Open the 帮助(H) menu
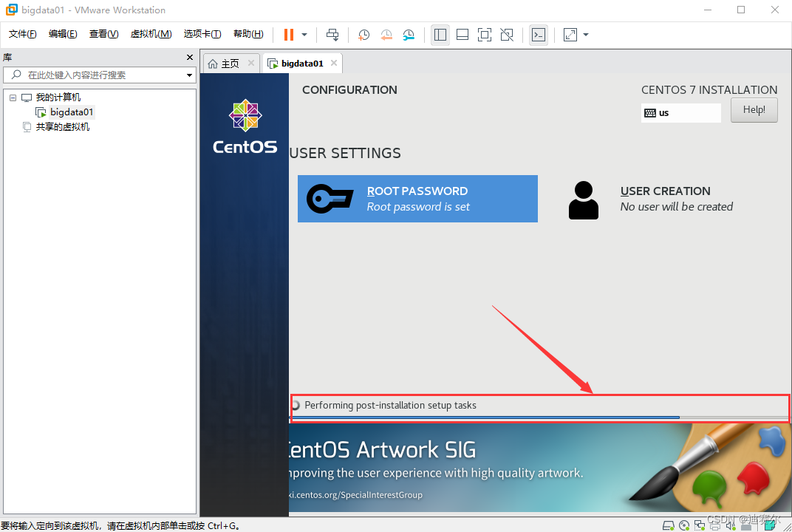The height and width of the screenshot is (532, 792). 248,34
